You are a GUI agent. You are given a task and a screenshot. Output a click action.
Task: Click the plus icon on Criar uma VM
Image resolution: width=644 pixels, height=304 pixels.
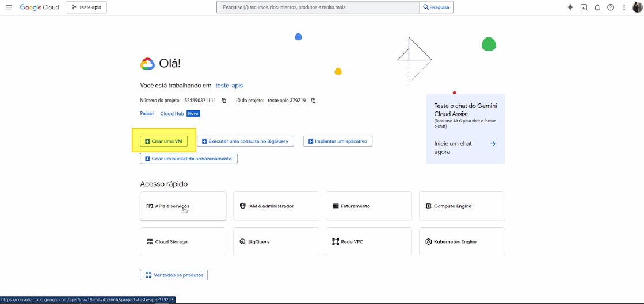147,141
